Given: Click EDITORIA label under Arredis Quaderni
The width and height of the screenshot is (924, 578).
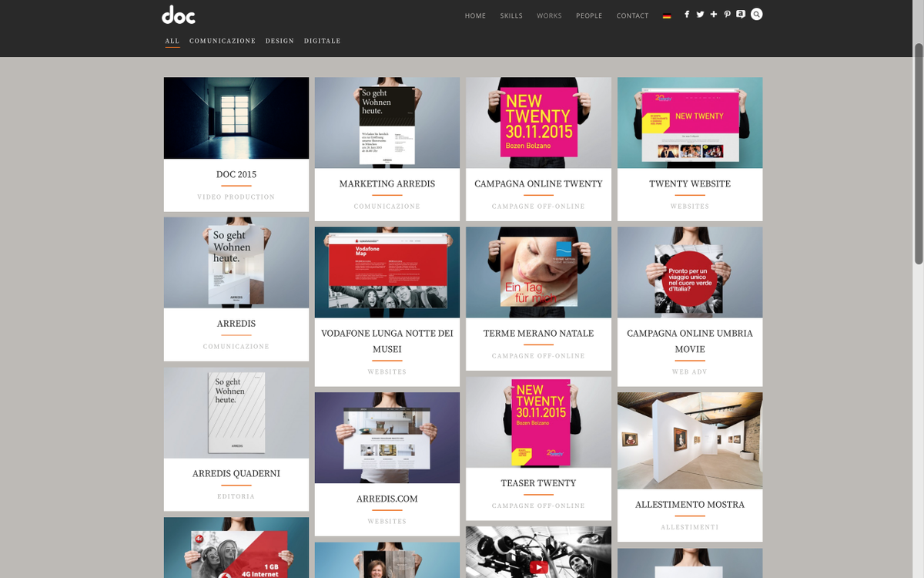Looking at the screenshot, I should click(236, 496).
